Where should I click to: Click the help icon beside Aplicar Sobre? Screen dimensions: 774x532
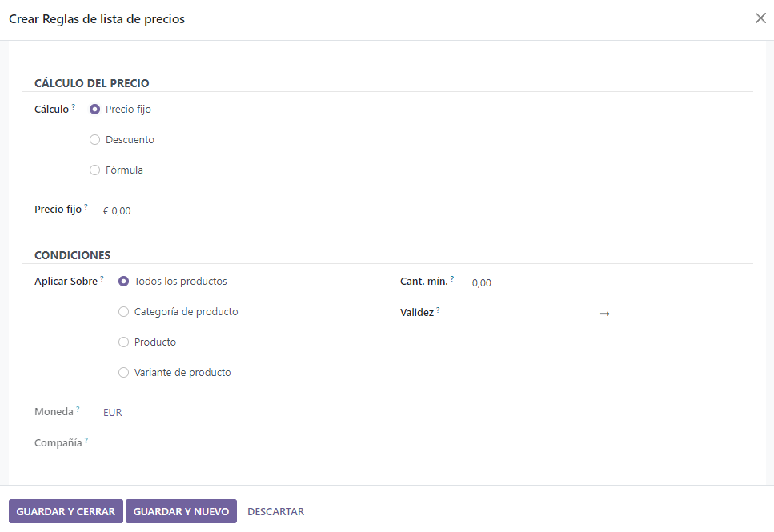(x=102, y=278)
